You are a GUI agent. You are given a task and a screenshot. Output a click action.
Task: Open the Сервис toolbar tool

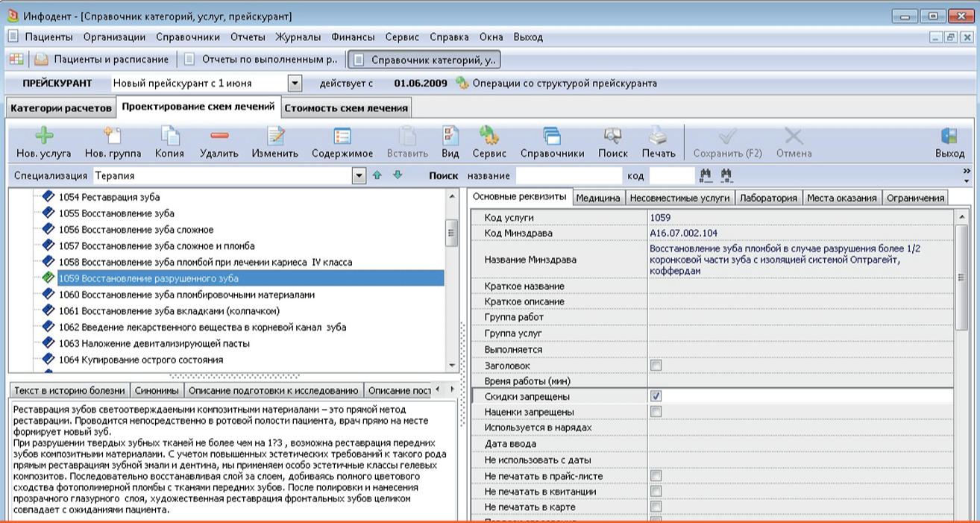pyautogui.click(x=489, y=136)
